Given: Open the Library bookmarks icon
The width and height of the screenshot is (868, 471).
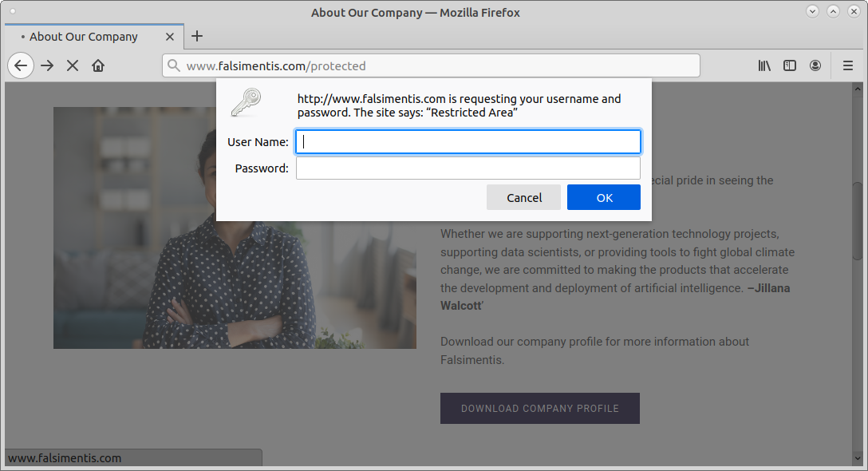Looking at the screenshot, I should 764,66.
